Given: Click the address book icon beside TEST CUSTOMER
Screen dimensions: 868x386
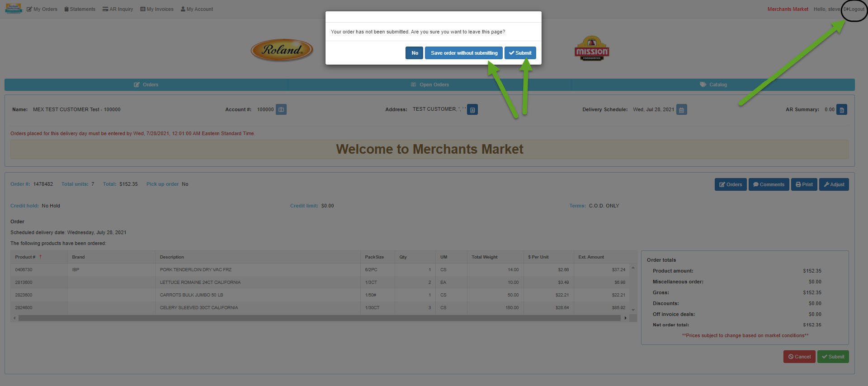Looking at the screenshot, I should point(472,109).
